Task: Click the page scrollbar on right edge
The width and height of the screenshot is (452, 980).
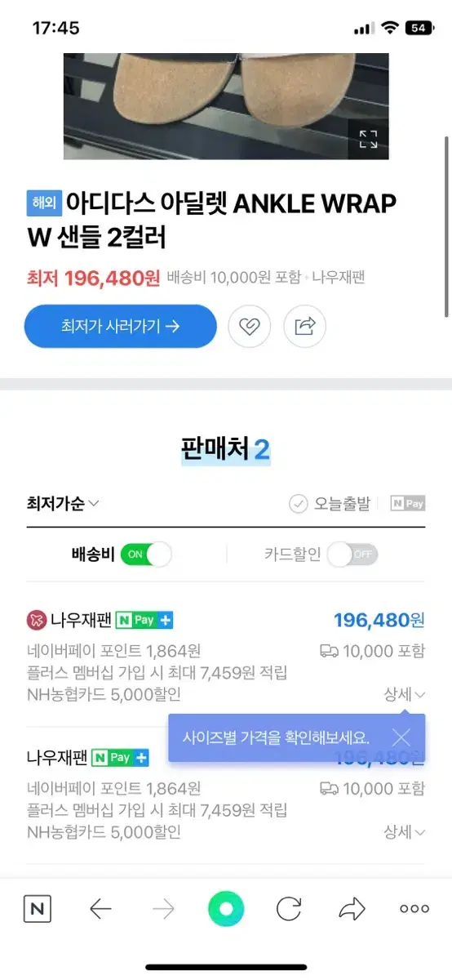Action: pyautogui.click(x=446, y=225)
